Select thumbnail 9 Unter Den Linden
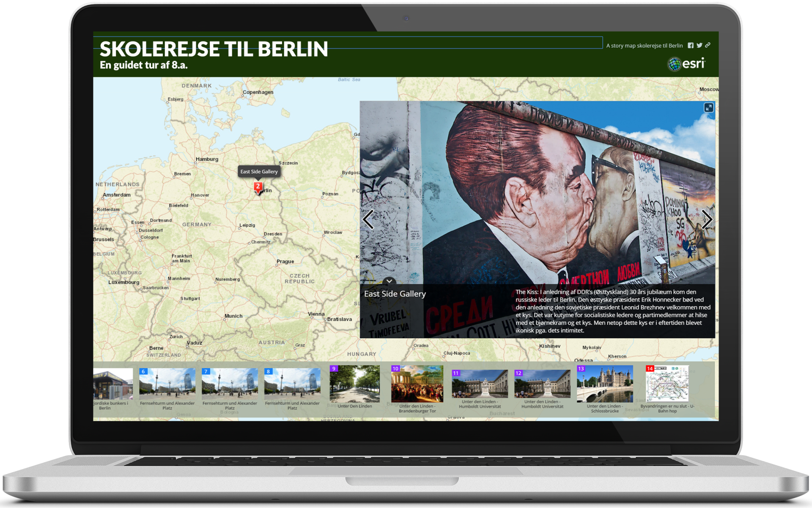Image resolution: width=812 pixels, height=508 pixels. tap(355, 384)
